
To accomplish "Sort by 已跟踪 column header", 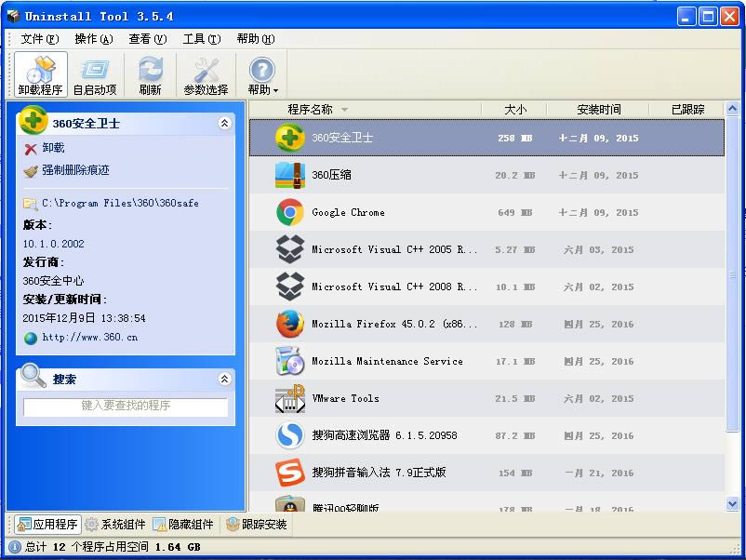I will [687, 110].
